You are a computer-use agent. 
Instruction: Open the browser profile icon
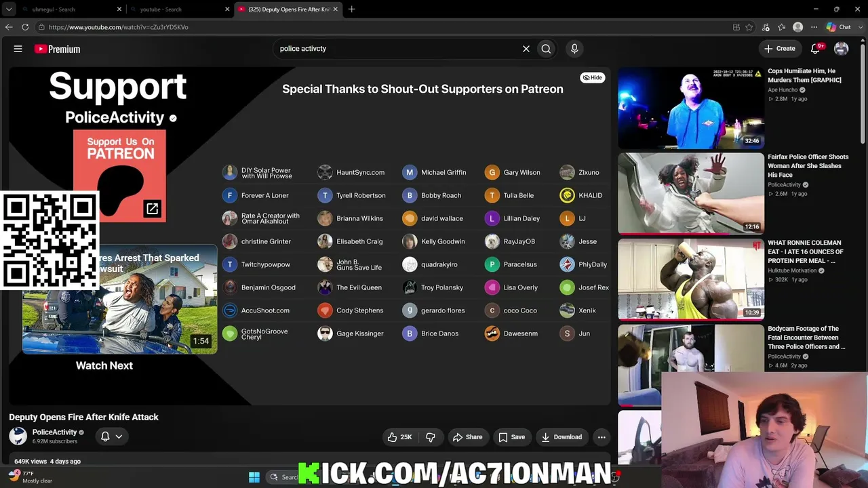[x=798, y=27]
